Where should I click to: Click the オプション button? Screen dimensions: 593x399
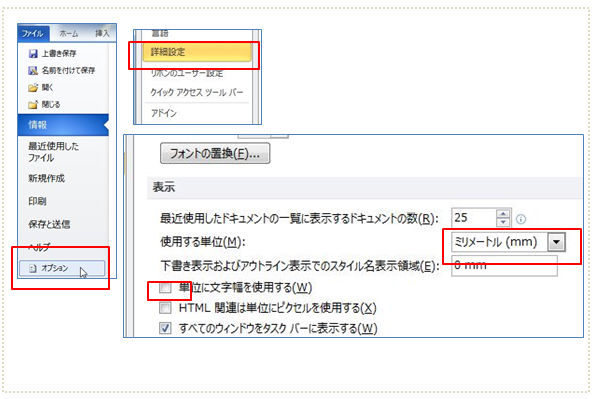(x=62, y=268)
